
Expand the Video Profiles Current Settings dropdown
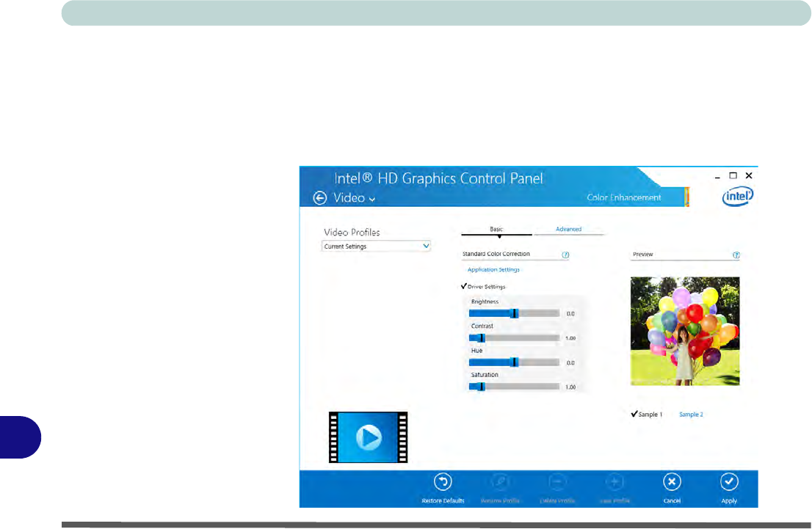click(376, 247)
